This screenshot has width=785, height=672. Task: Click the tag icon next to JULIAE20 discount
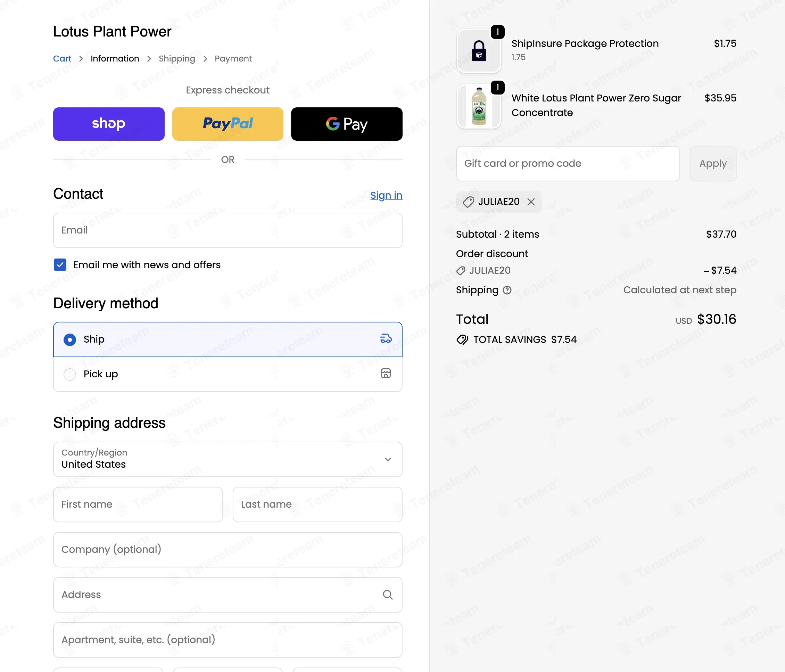[x=461, y=271]
